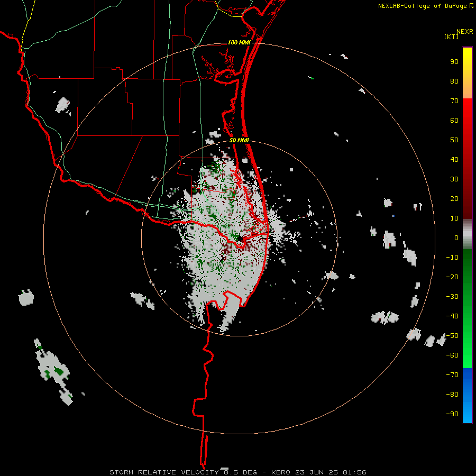Pick the blue bottom segment of color bar

pyautogui.click(x=467, y=396)
